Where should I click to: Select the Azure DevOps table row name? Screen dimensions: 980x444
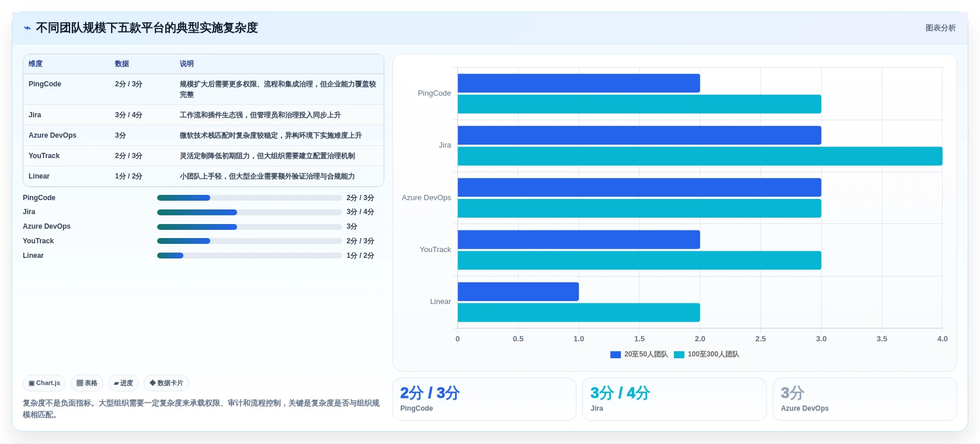click(x=53, y=135)
